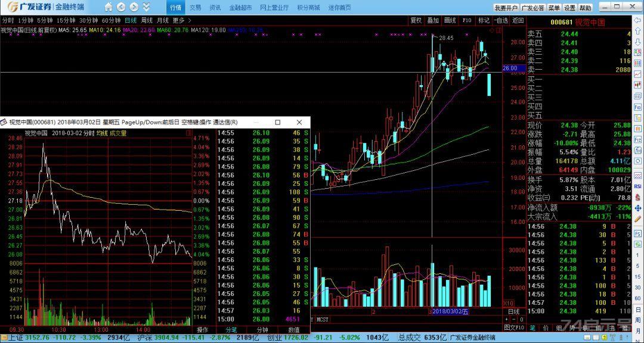The image size is (644, 343).
Task: Switch to the 行情 tab
Action: point(175,7)
